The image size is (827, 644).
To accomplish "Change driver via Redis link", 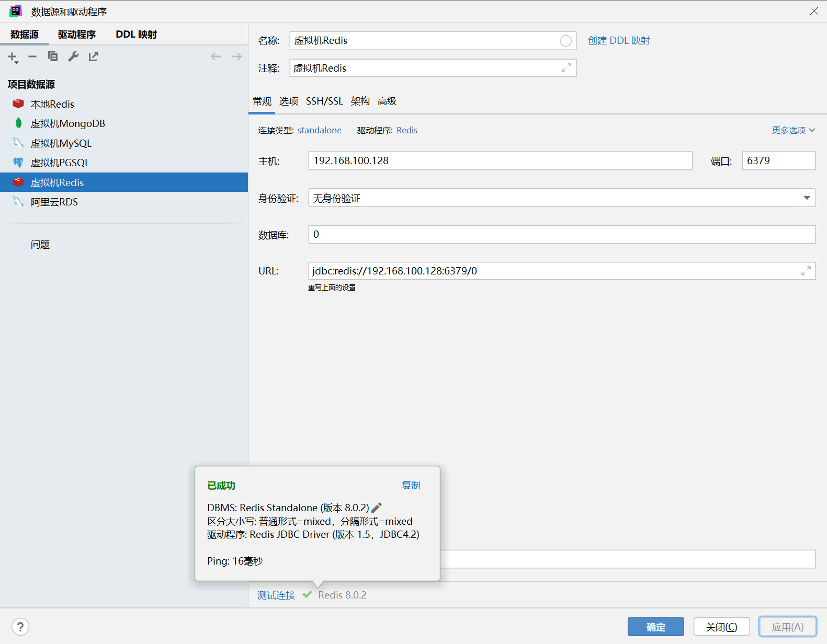I will pyautogui.click(x=407, y=130).
